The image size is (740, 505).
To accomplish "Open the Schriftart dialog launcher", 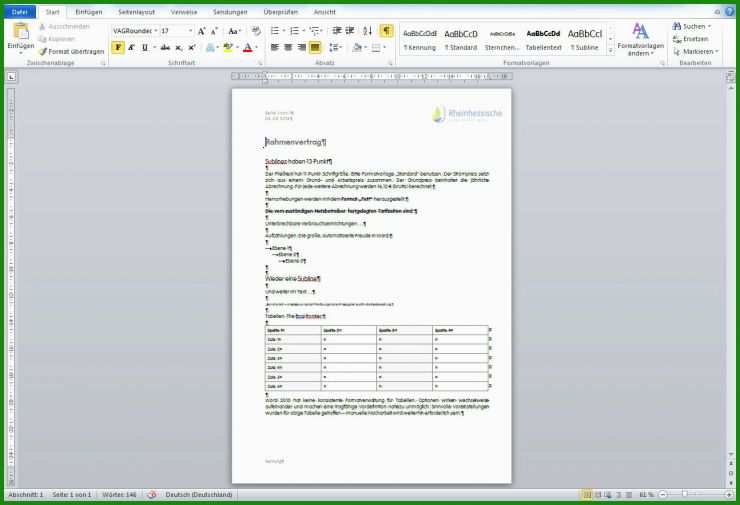I will pyautogui.click(x=260, y=63).
